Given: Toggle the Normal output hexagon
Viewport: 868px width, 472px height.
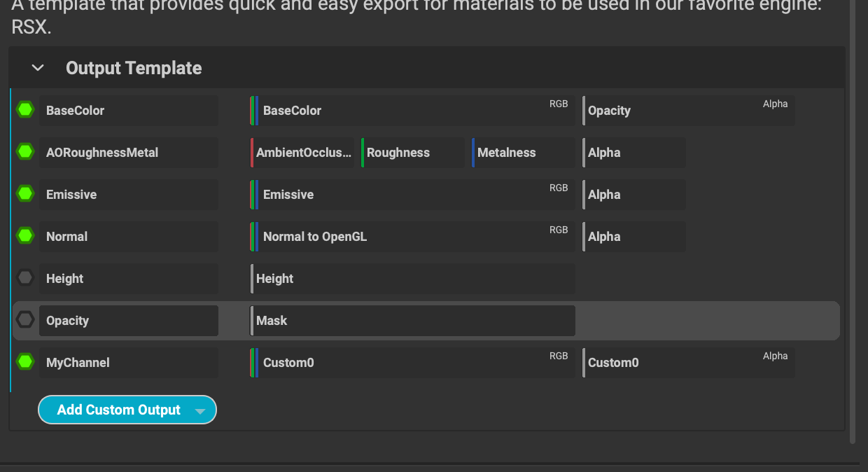Looking at the screenshot, I should 26,236.
